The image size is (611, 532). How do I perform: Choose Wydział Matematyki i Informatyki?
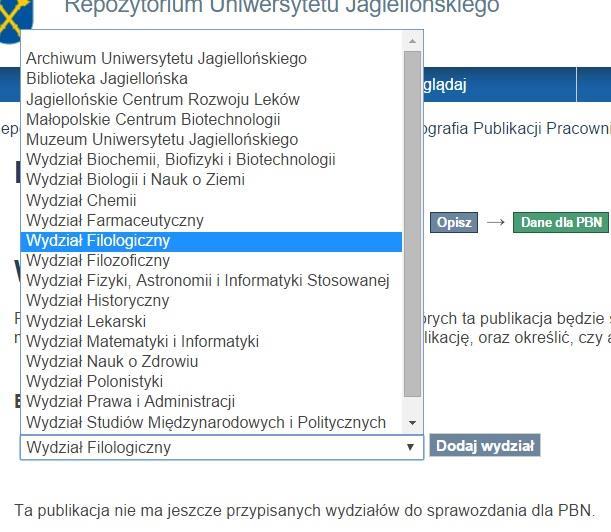point(211,342)
